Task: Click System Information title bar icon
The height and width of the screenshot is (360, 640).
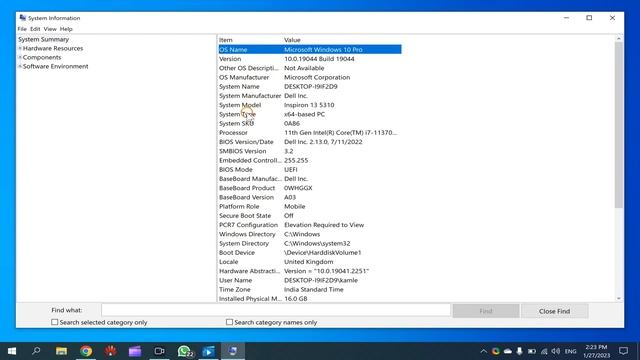Action: 23,18
